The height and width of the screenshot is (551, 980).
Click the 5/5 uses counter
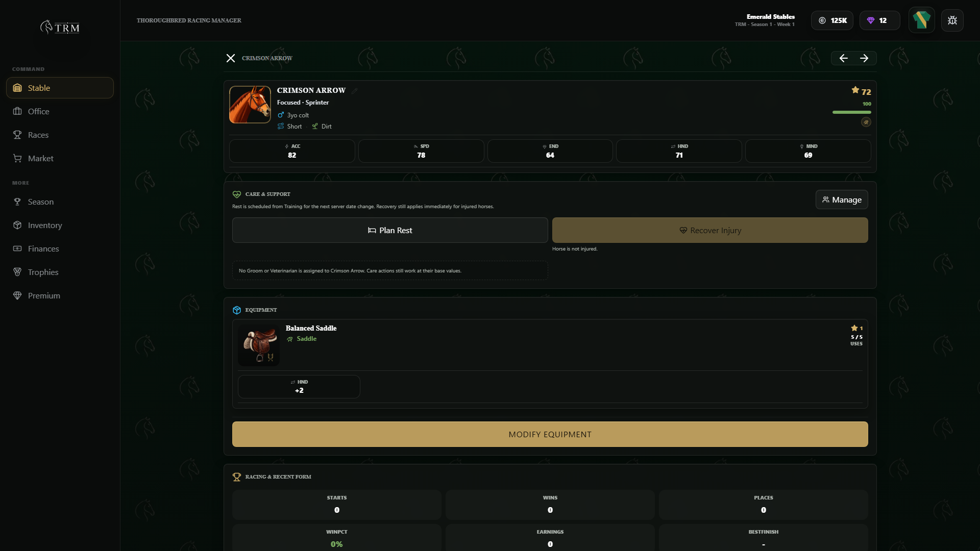(x=856, y=340)
